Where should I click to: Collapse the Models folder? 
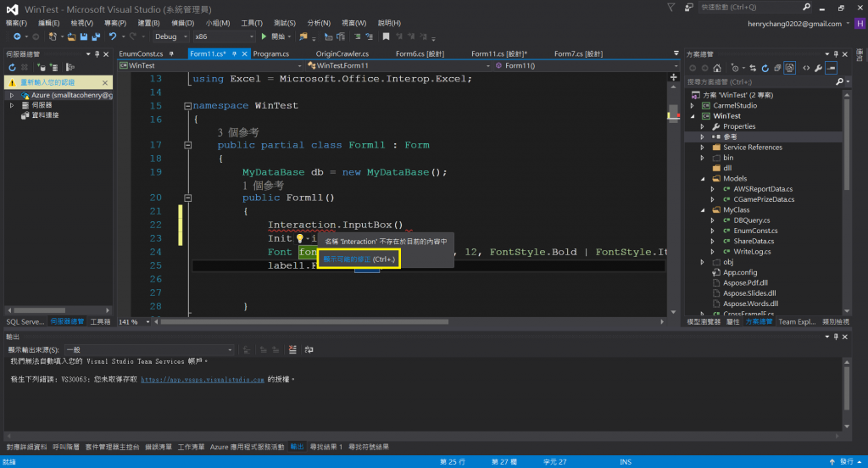point(703,179)
